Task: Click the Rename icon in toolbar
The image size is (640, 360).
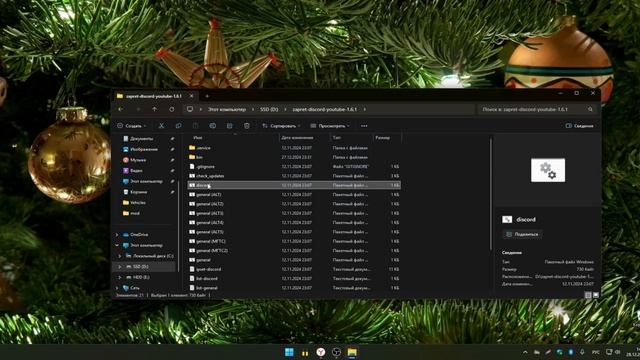Action: point(212,126)
